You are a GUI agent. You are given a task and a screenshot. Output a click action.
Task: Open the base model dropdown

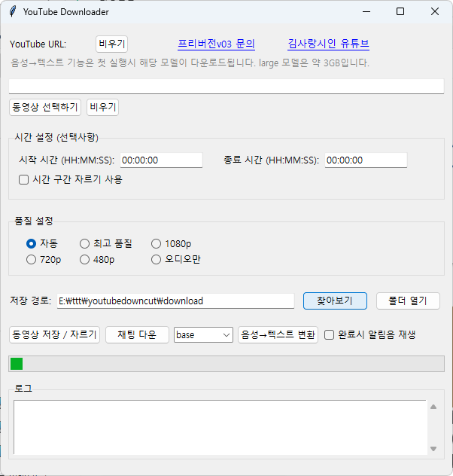pyautogui.click(x=203, y=335)
